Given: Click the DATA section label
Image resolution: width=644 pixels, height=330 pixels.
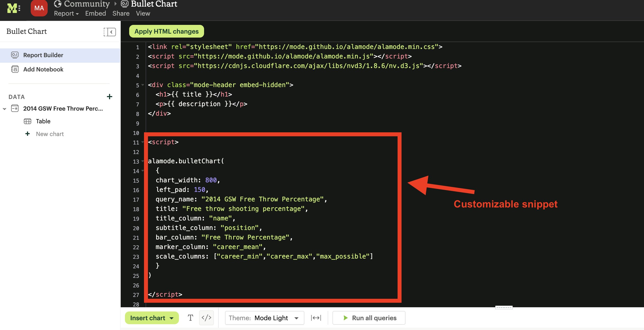Looking at the screenshot, I should [x=17, y=97].
